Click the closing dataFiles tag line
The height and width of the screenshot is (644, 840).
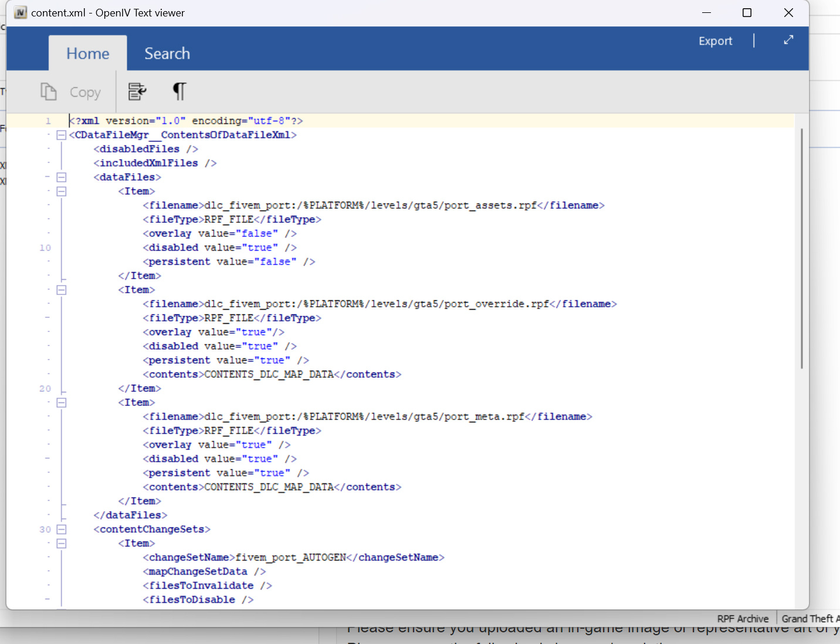point(130,515)
